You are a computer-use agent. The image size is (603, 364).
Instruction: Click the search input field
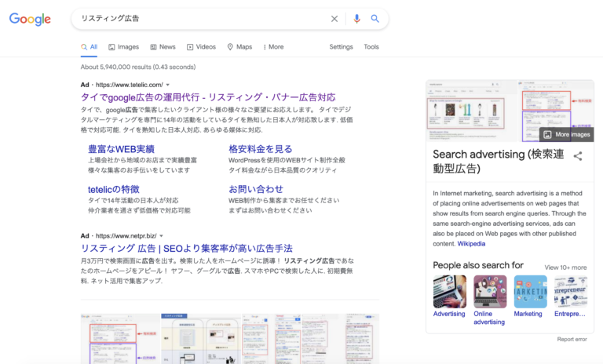coord(200,19)
